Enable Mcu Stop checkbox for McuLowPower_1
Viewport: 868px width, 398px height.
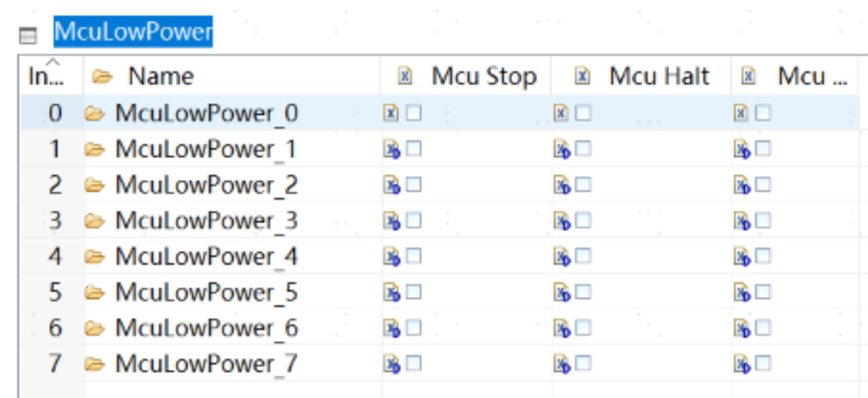click(414, 149)
